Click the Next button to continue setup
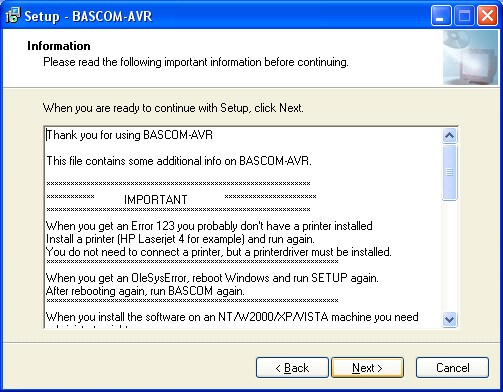Image resolution: width=503 pixels, height=392 pixels. pyautogui.click(x=367, y=368)
